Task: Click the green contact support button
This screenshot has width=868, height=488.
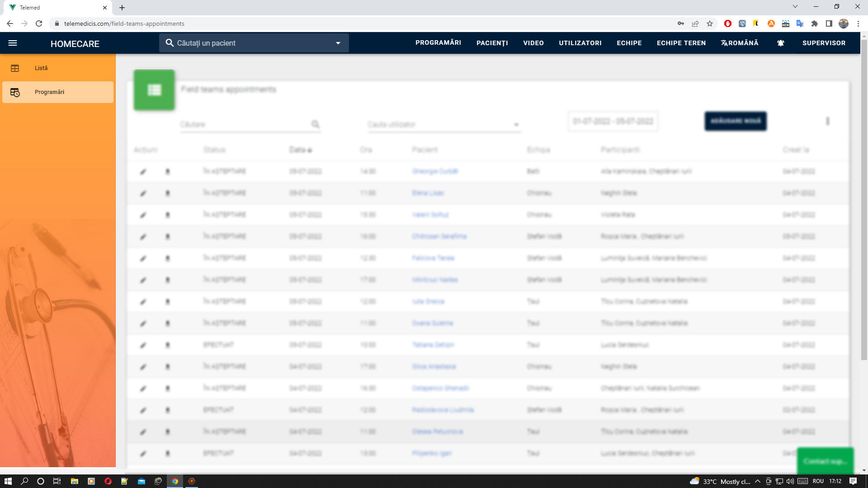Action: (825, 461)
